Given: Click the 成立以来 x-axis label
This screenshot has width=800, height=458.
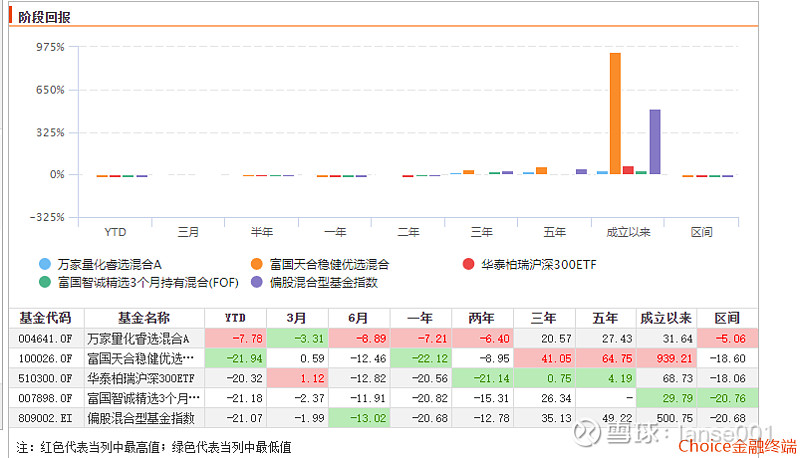Looking at the screenshot, I should (x=628, y=232).
